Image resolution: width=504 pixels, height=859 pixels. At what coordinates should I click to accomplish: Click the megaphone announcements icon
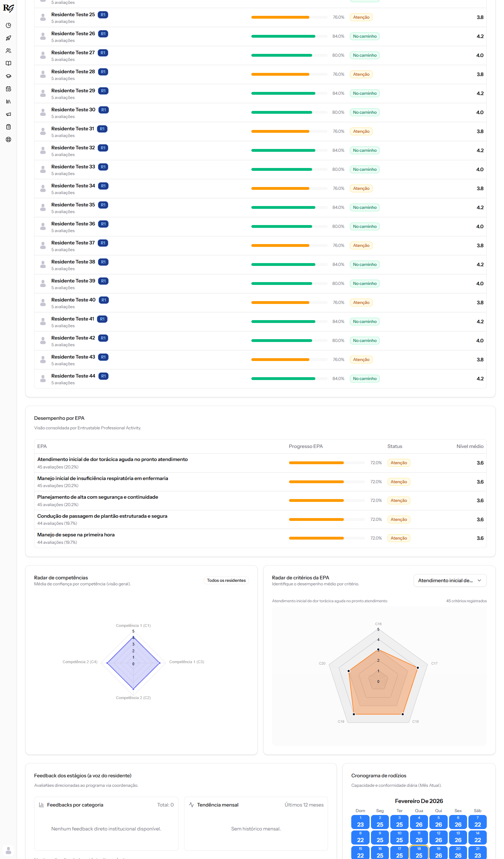(x=8, y=114)
